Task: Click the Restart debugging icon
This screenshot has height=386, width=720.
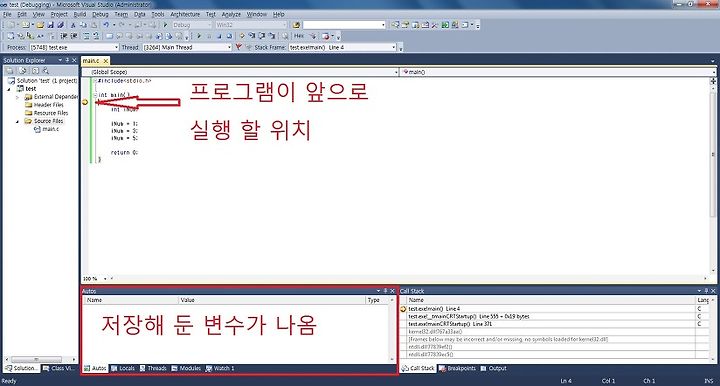Action: (x=229, y=36)
